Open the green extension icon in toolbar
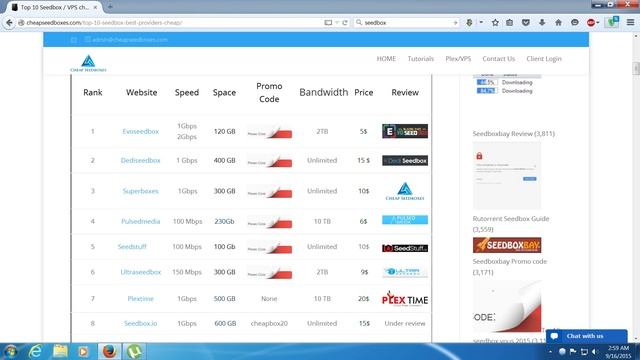The image size is (640, 360). point(612,22)
